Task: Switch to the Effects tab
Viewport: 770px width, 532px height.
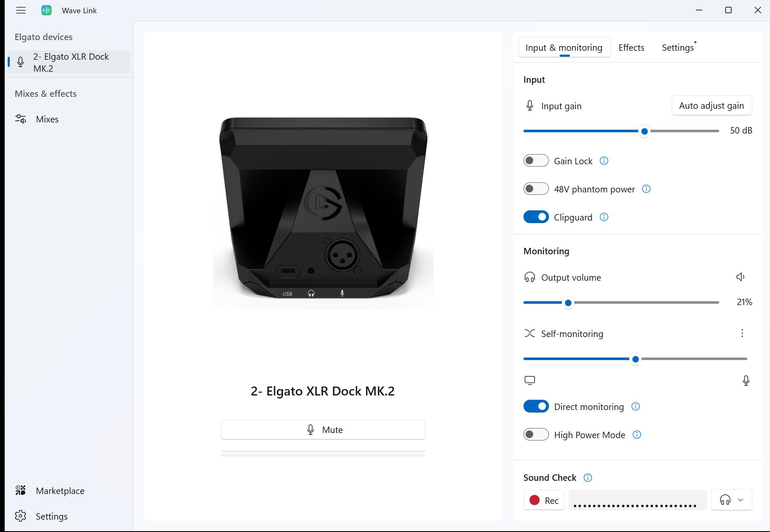Action: point(631,47)
